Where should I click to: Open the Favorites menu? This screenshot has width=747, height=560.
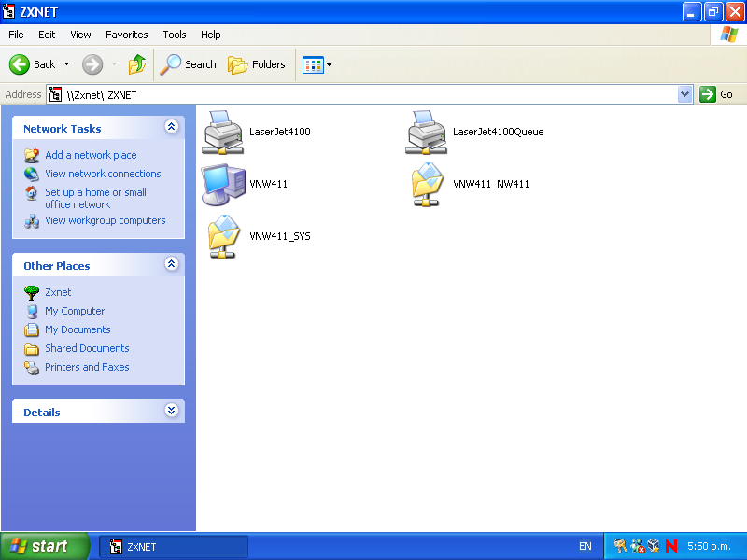click(127, 35)
